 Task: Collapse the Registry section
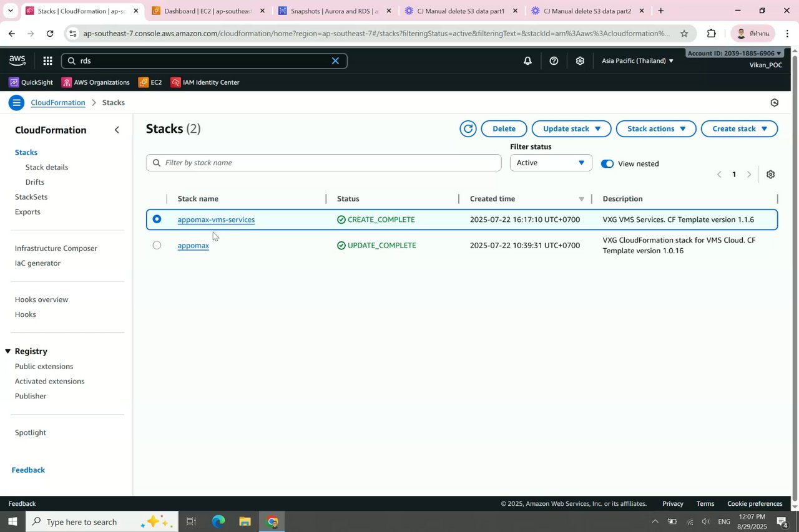9,351
